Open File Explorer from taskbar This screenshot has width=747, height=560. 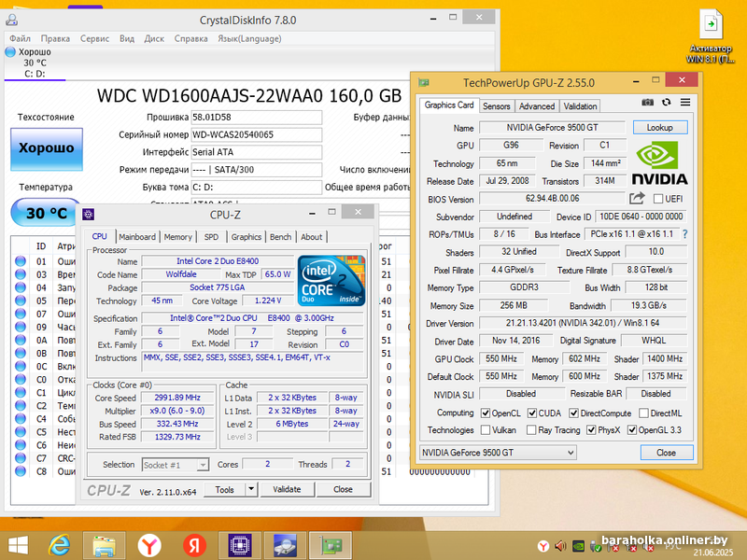[x=104, y=545]
